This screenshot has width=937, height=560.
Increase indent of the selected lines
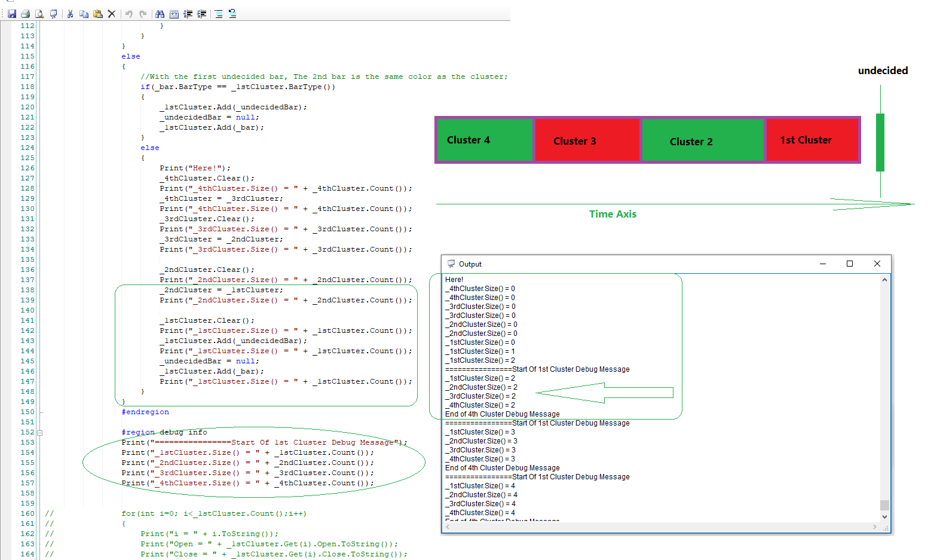tap(202, 14)
